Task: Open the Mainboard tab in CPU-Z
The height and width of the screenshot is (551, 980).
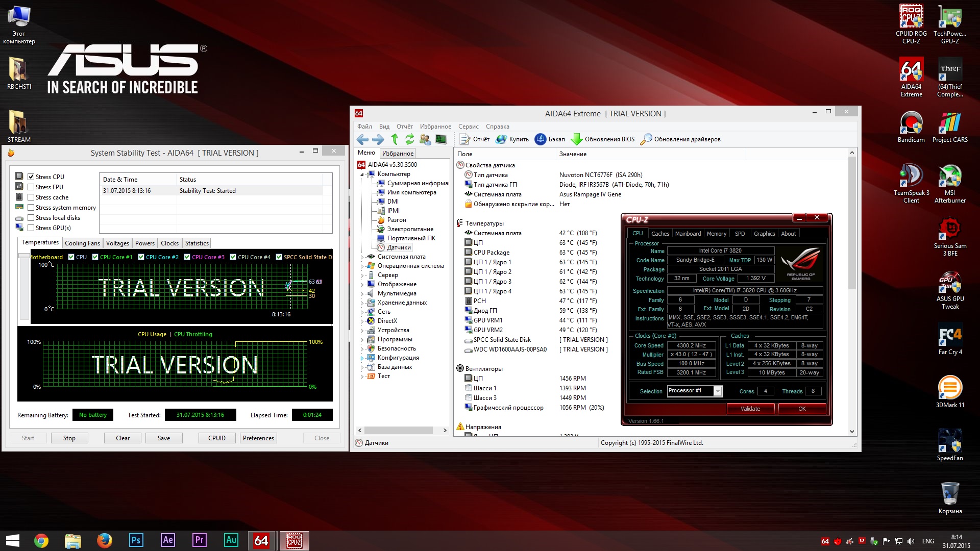Action: click(x=688, y=234)
